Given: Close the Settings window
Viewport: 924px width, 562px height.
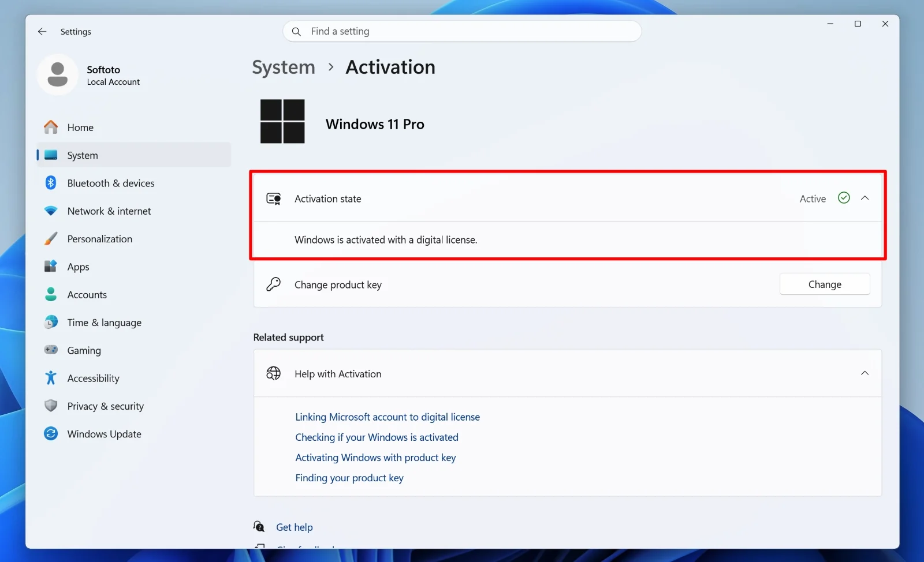Looking at the screenshot, I should pos(885,24).
